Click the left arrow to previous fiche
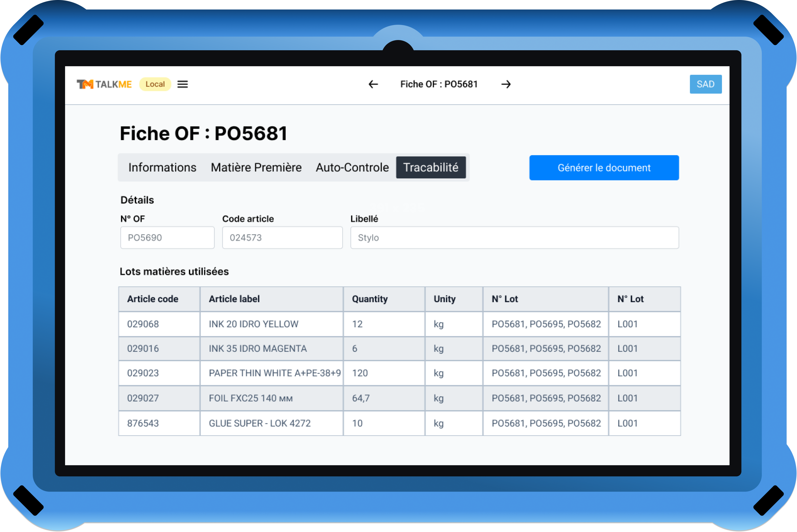Image resolution: width=797 pixels, height=532 pixels. point(373,84)
